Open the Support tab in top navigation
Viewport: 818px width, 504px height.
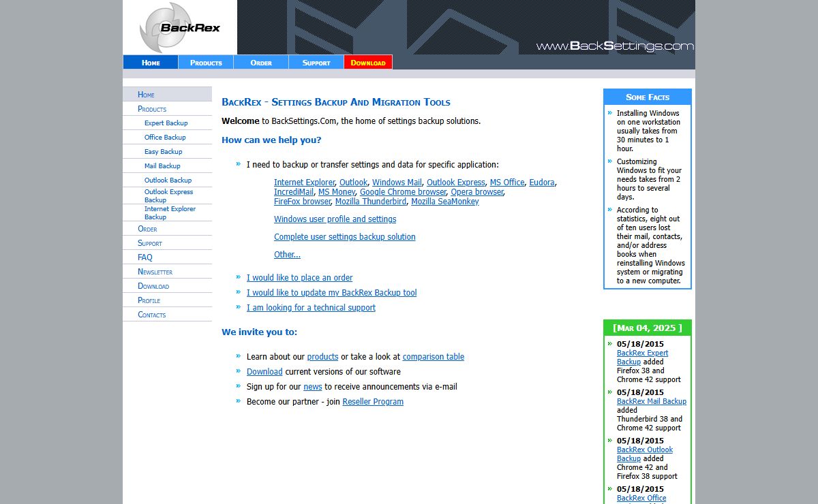pyautogui.click(x=316, y=62)
